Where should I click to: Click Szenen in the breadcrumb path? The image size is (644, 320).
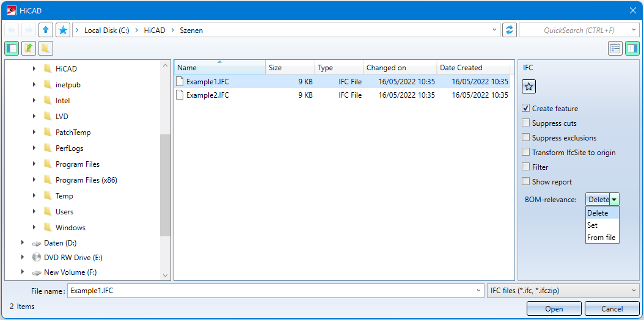coord(191,31)
